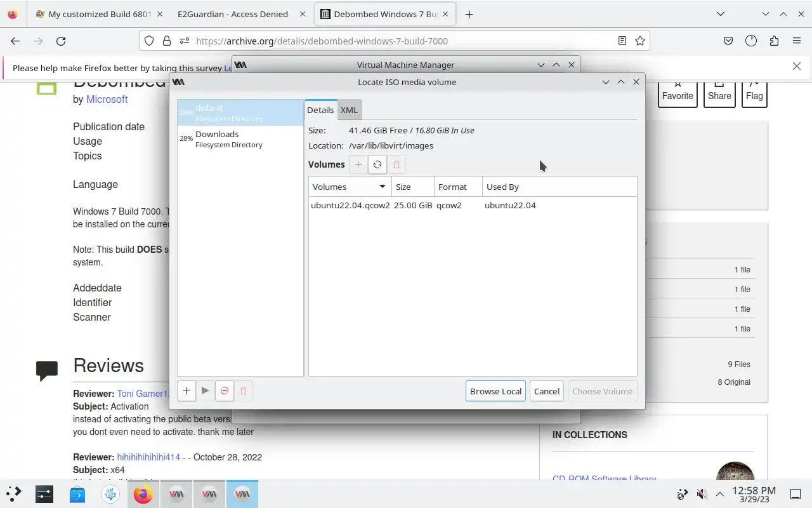The image size is (812, 508).
Task: Click the Used By column header
Action: pyautogui.click(x=560, y=187)
